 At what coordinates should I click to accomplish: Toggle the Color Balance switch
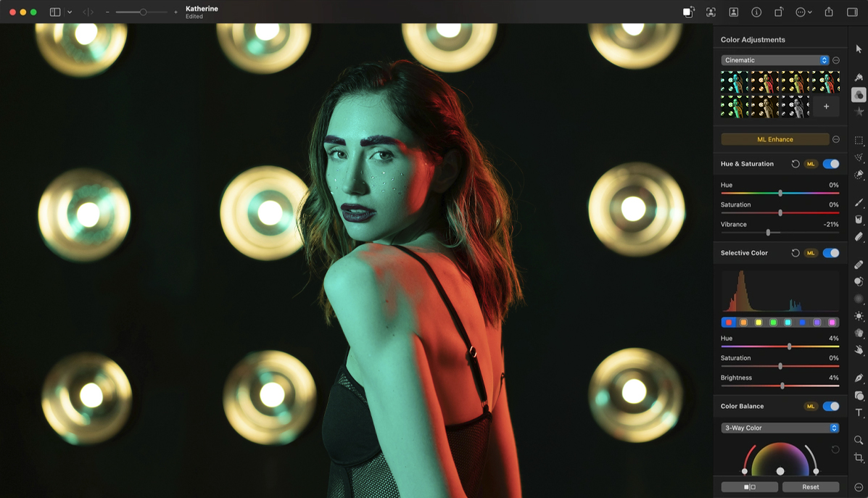(x=831, y=407)
